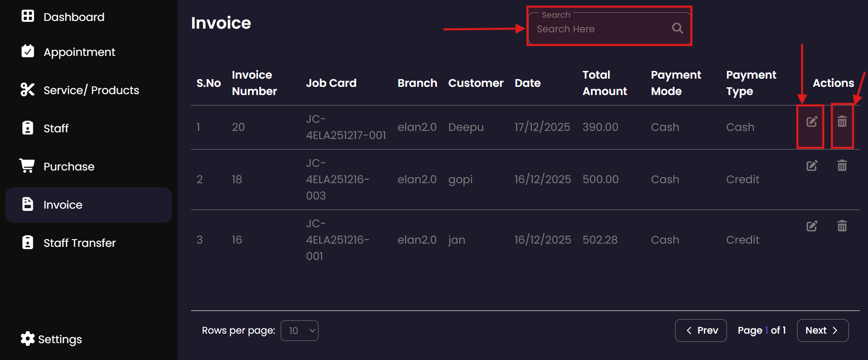
Task: Expand the Rows per page dropdown
Action: coord(299,330)
